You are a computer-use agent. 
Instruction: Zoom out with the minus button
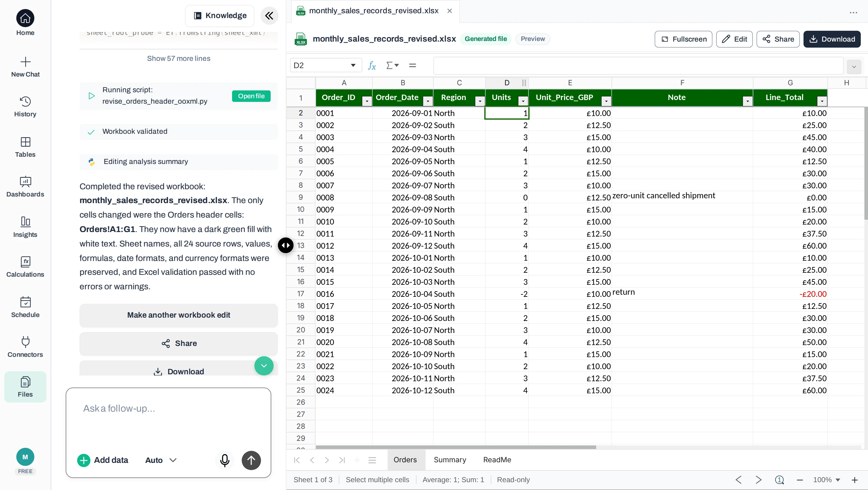[800, 479]
